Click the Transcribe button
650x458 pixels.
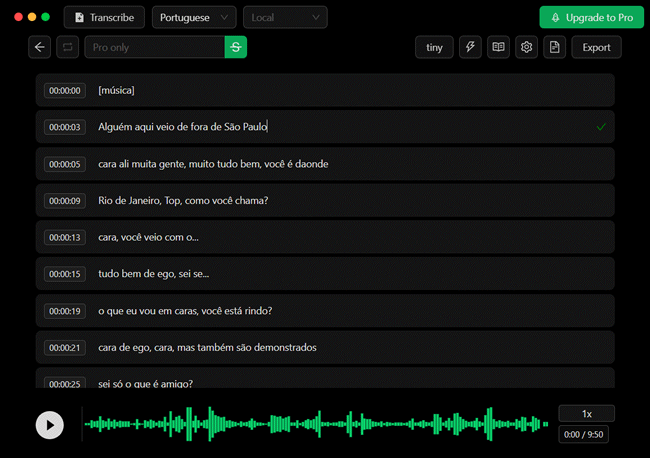pyautogui.click(x=104, y=17)
